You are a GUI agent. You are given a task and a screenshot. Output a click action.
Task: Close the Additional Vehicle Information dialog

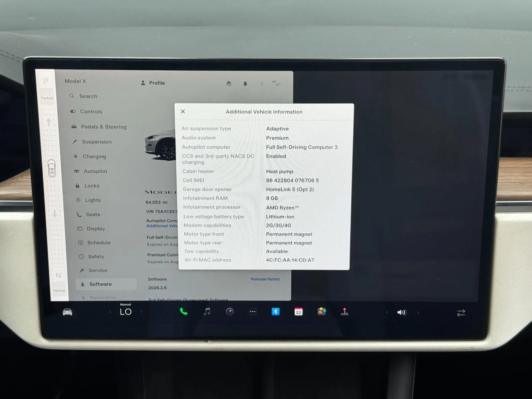183,112
